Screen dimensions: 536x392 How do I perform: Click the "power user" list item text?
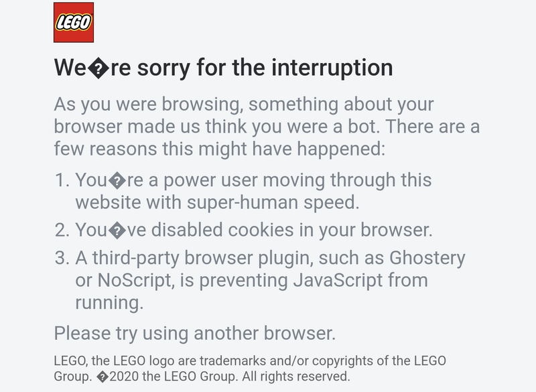[x=253, y=191]
